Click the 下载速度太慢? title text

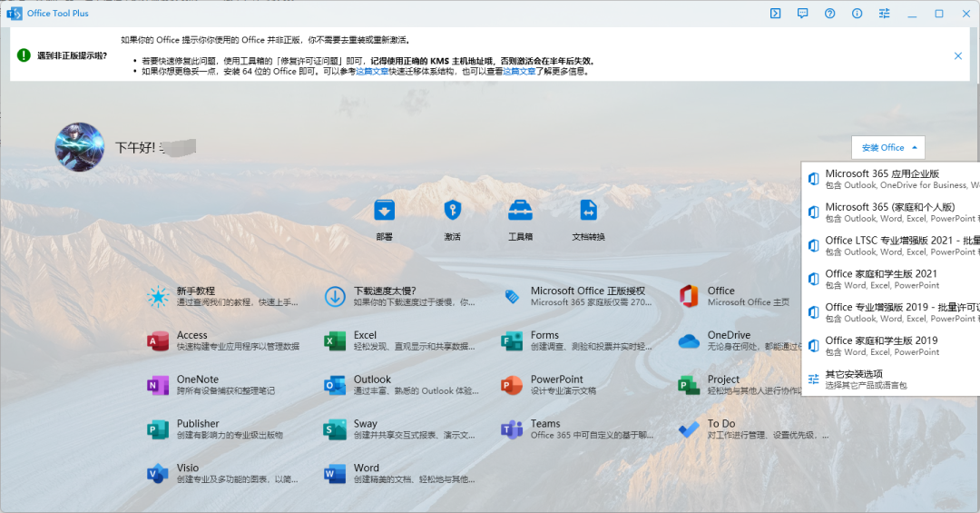(385, 291)
